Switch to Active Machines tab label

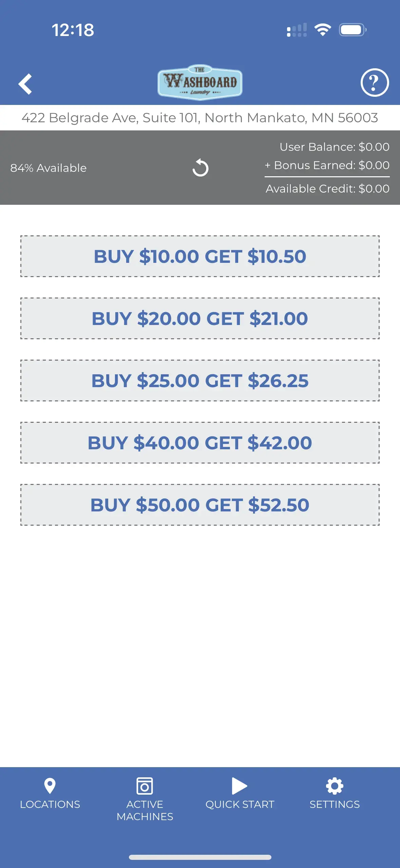(145, 810)
